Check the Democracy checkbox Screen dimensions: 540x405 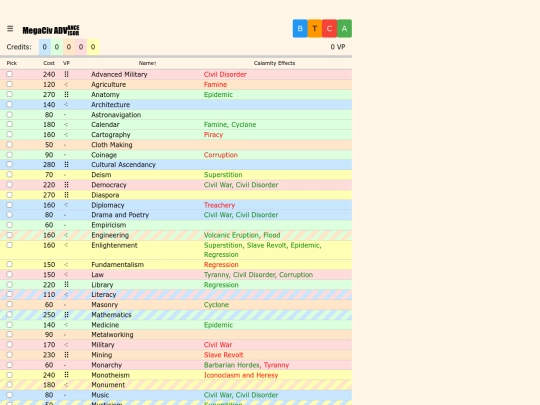click(10, 185)
